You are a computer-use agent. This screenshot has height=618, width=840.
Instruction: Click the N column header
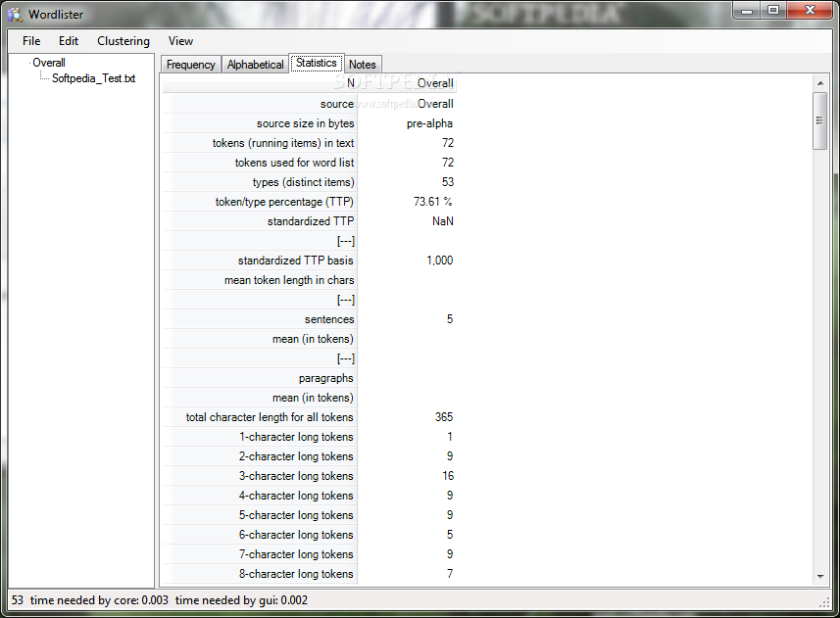pos(260,83)
